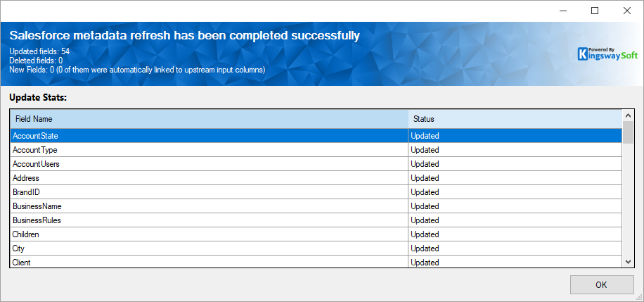Viewport: 644px width, 302px height.
Task: Select the Client field row
Action: coord(316,262)
